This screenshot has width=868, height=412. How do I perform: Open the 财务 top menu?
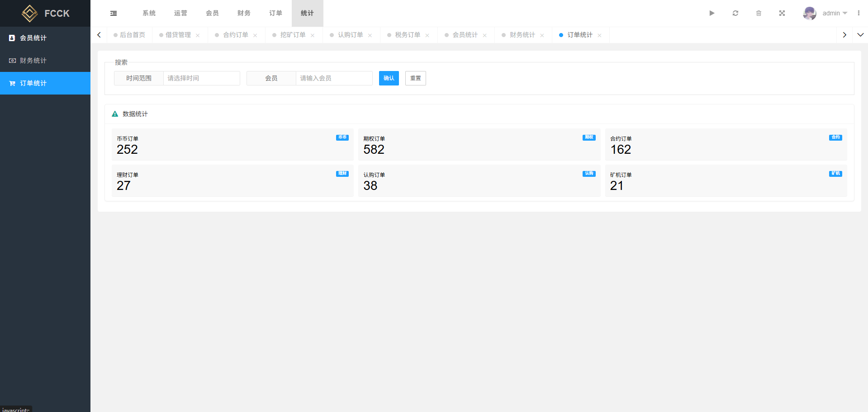click(244, 13)
